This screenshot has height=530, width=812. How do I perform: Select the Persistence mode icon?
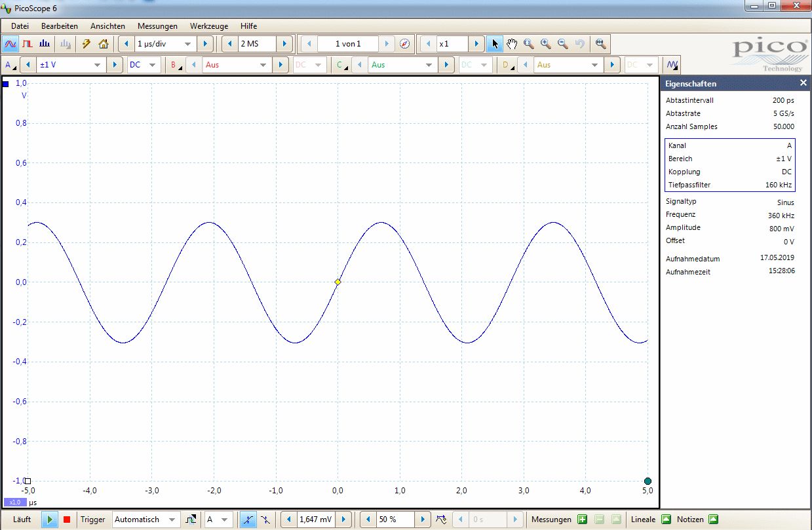[x=28, y=44]
